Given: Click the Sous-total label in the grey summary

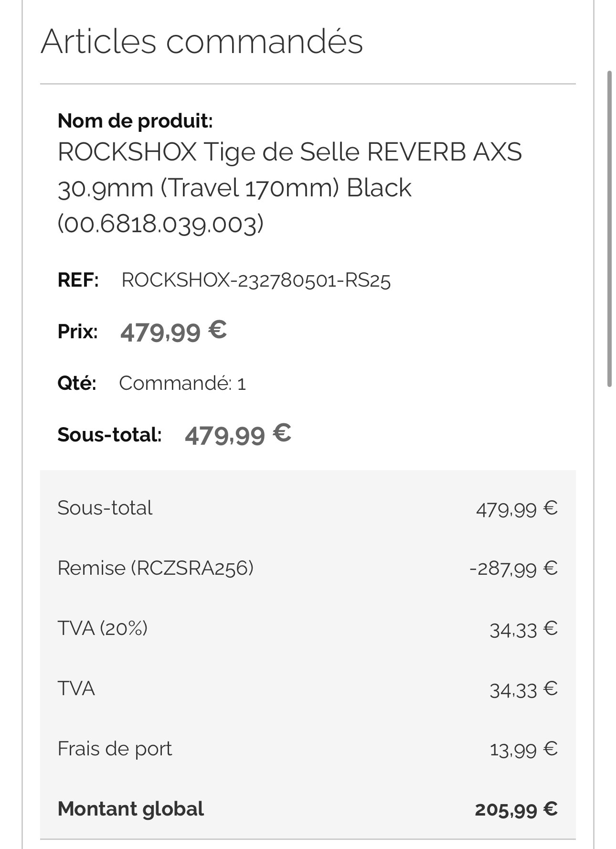Looking at the screenshot, I should 105,508.
